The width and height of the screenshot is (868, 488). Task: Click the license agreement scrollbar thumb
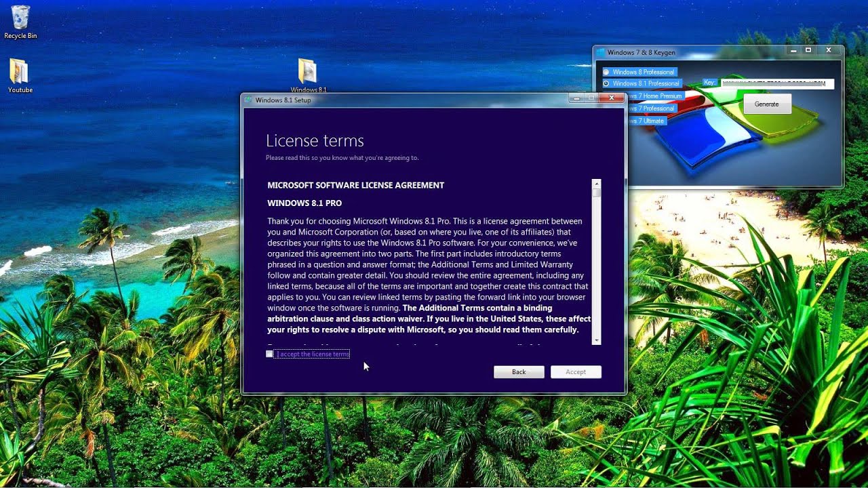click(597, 192)
